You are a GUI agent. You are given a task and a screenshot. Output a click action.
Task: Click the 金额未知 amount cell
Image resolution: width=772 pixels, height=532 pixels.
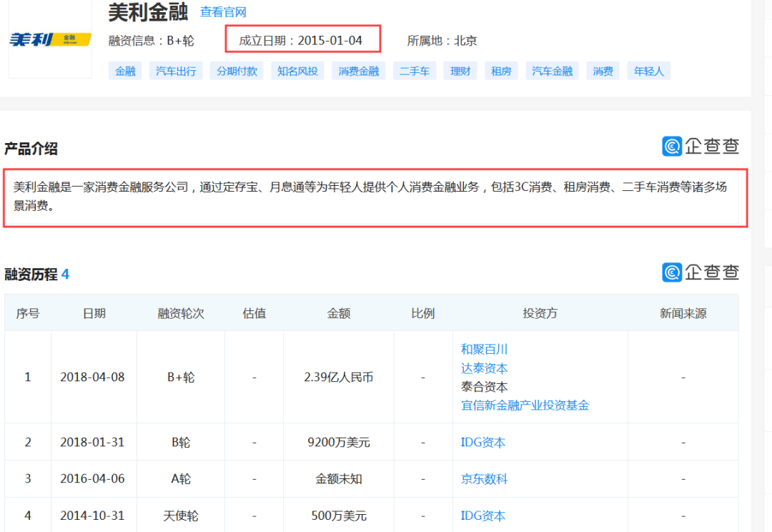339,479
